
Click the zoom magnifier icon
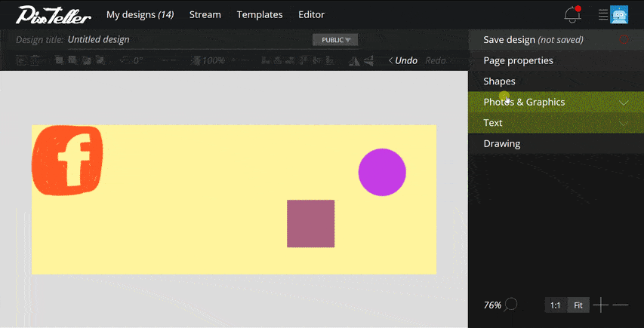coord(511,305)
